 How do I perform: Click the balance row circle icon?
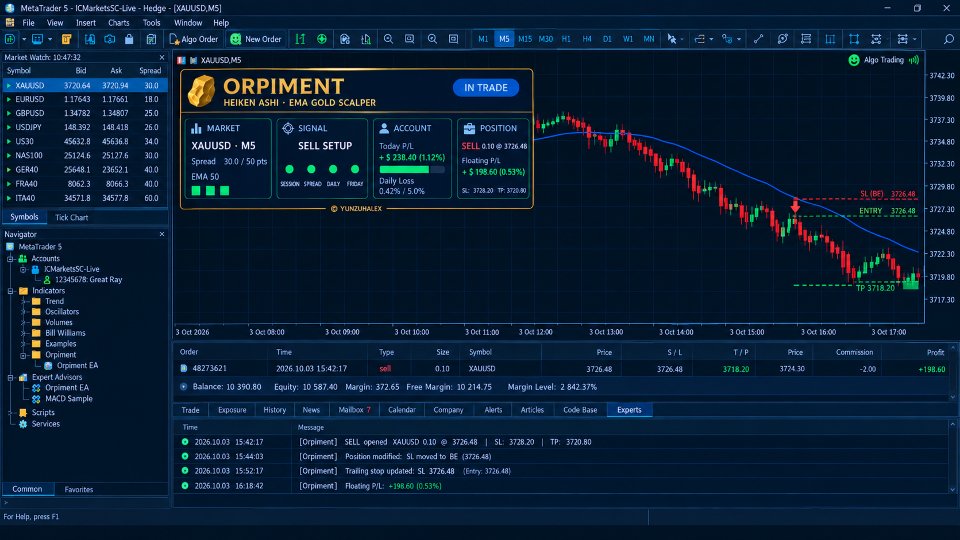(184, 387)
